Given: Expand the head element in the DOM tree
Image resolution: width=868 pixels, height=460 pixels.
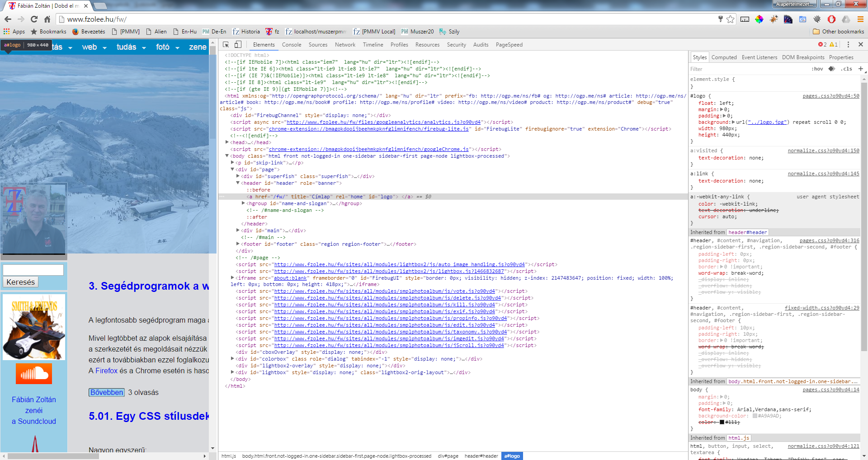Looking at the screenshot, I should 227,142.
